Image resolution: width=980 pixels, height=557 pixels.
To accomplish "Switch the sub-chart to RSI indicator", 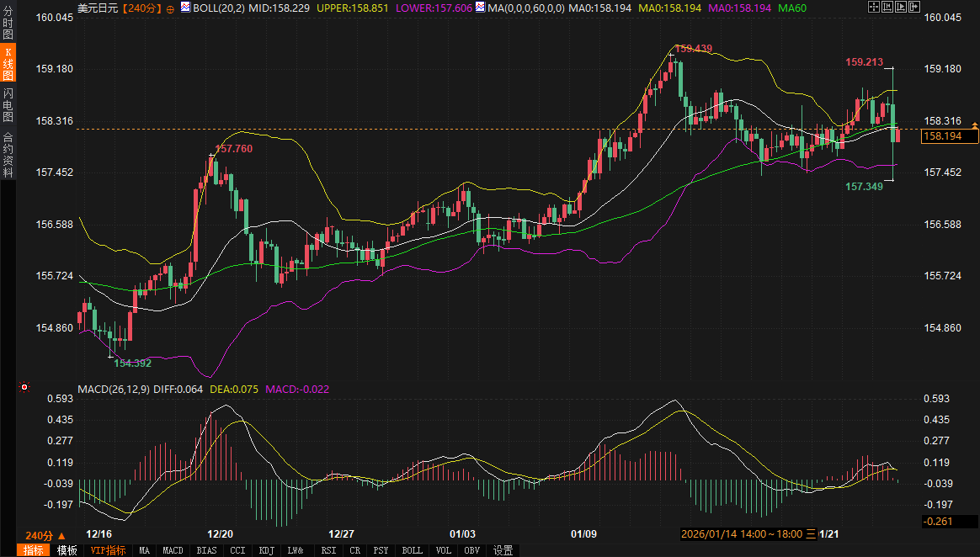I will [x=328, y=550].
